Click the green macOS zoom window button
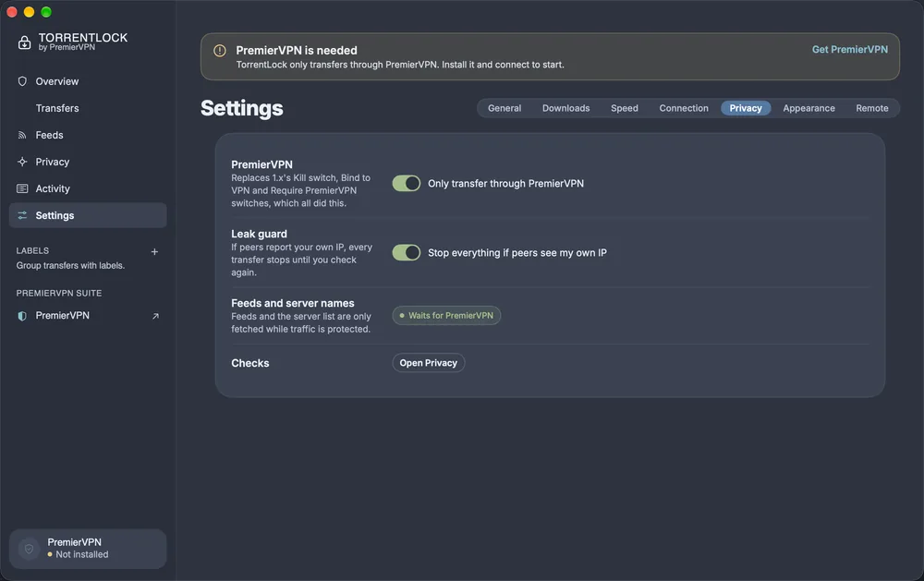This screenshot has height=581, width=924. coord(46,12)
